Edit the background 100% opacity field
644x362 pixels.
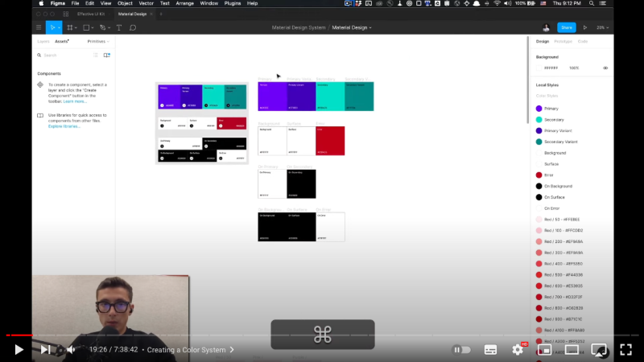pyautogui.click(x=574, y=68)
